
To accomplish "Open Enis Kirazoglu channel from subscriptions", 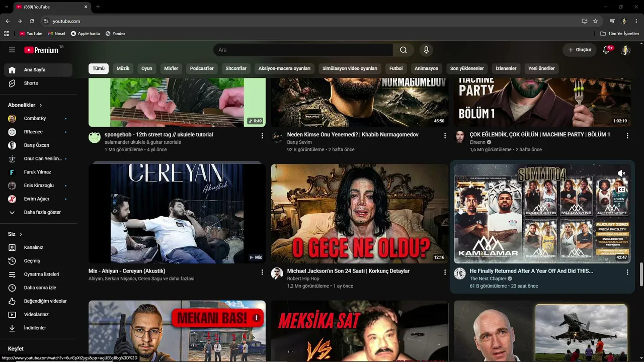I will tap(38, 186).
